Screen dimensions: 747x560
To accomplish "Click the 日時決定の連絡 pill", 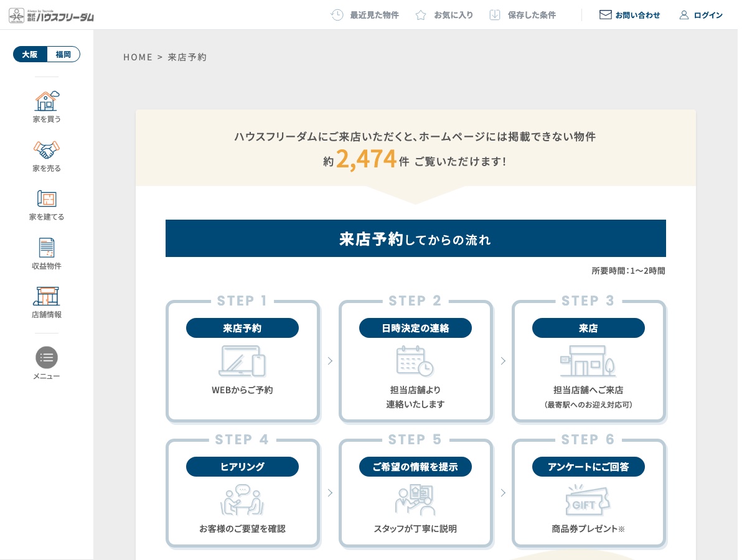I will 415,328.
